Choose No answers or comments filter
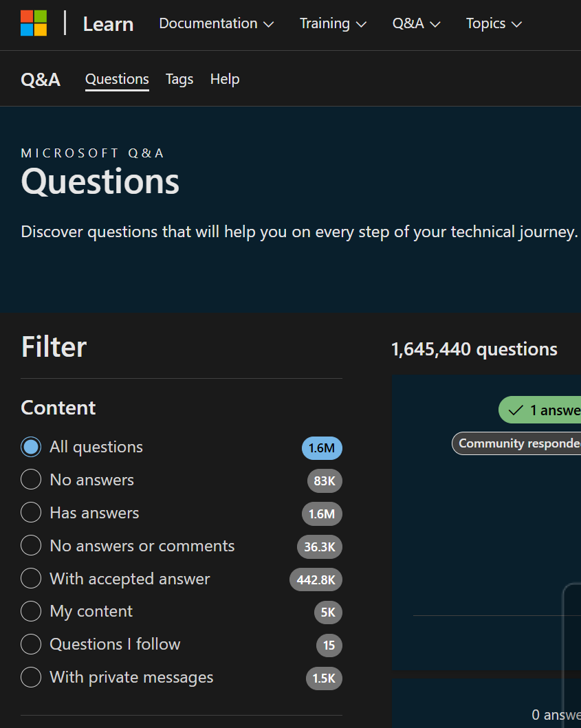This screenshot has height=728, width=581. coord(31,546)
